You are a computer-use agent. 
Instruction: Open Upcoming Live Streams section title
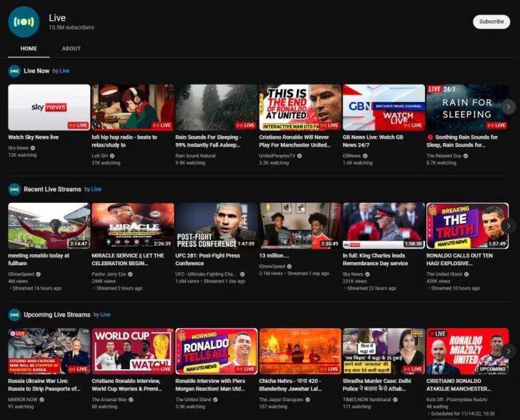coord(57,315)
